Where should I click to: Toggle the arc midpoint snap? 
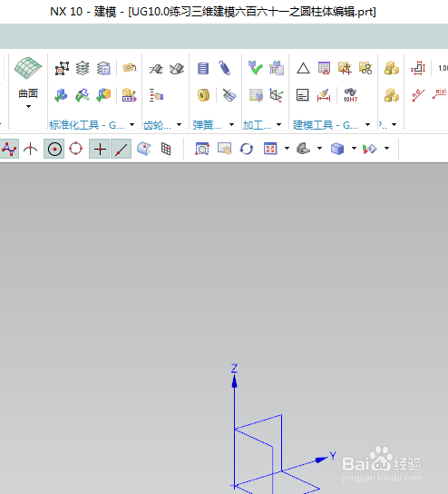click(x=30, y=149)
